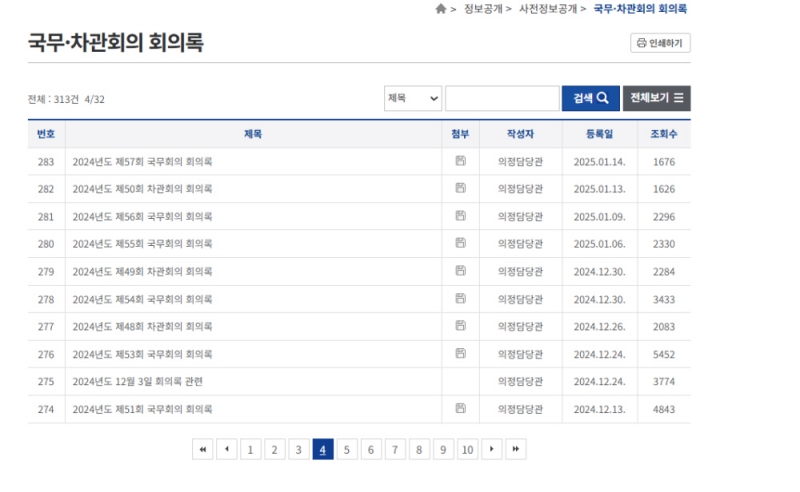Click 의정담당관 author in row 283
The image size is (800, 492).
point(520,162)
